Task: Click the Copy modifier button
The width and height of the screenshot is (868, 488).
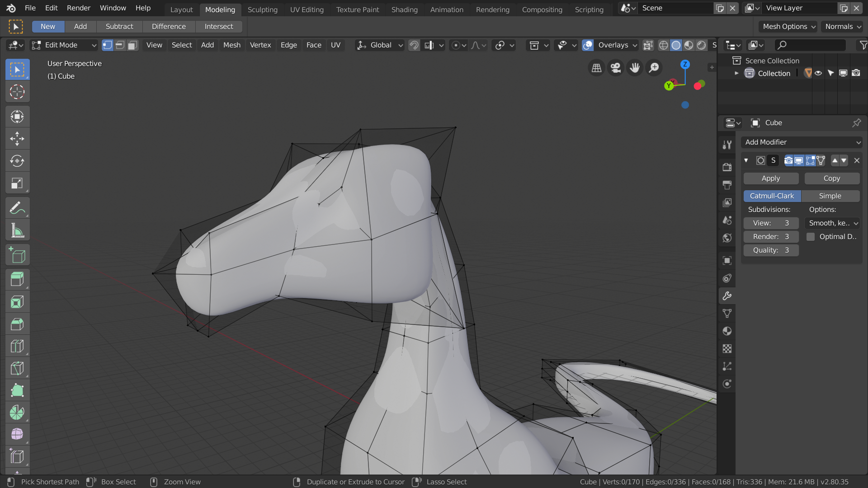Action: (x=832, y=178)
